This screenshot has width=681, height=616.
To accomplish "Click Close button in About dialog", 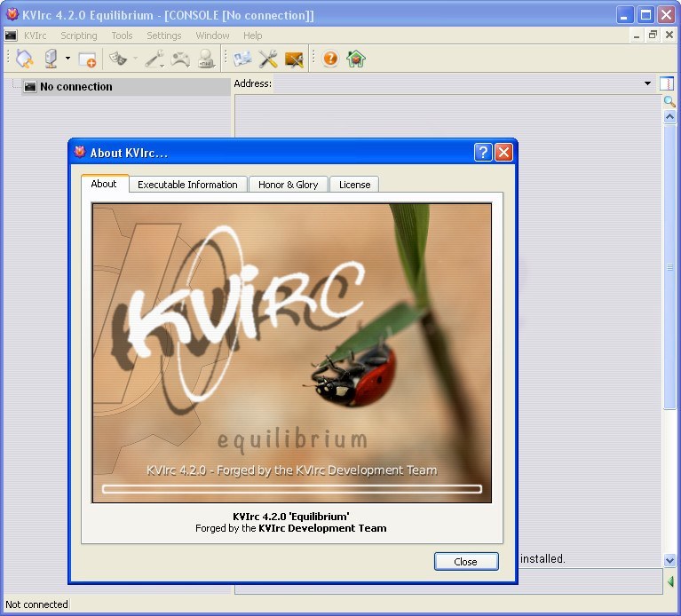I will 466,561.
